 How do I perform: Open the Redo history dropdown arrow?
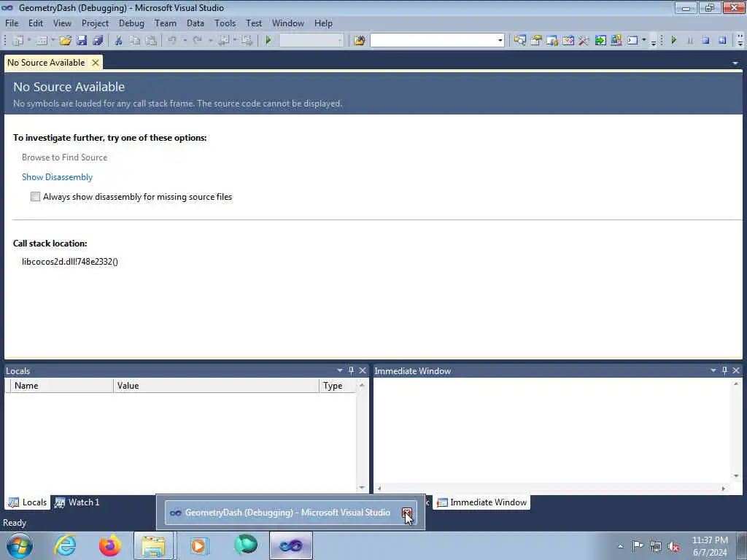[210, 41]
